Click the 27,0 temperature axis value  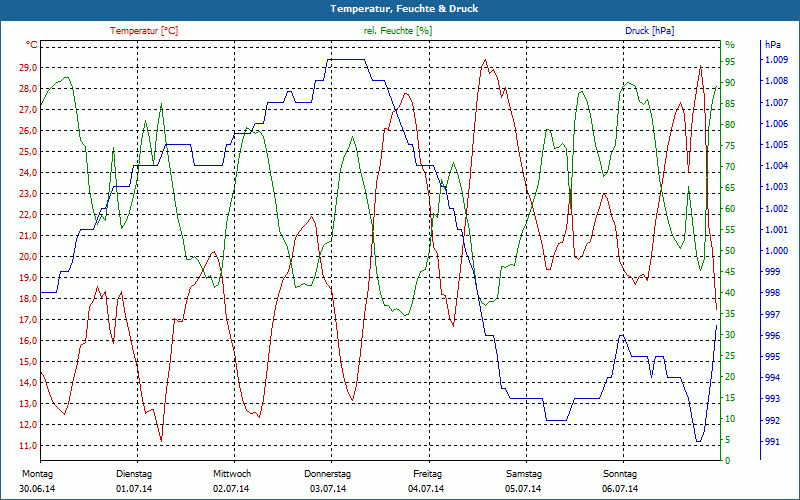(x=28, y=110)
